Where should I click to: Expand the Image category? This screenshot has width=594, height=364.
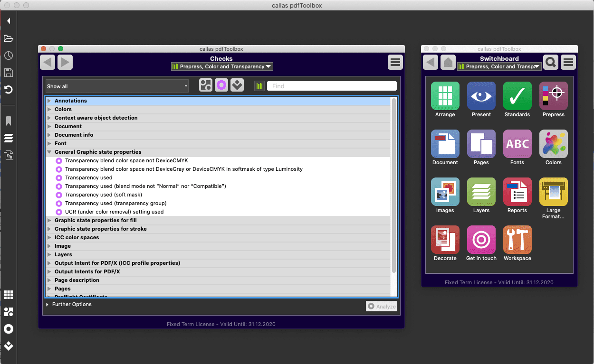coord(49,246)
